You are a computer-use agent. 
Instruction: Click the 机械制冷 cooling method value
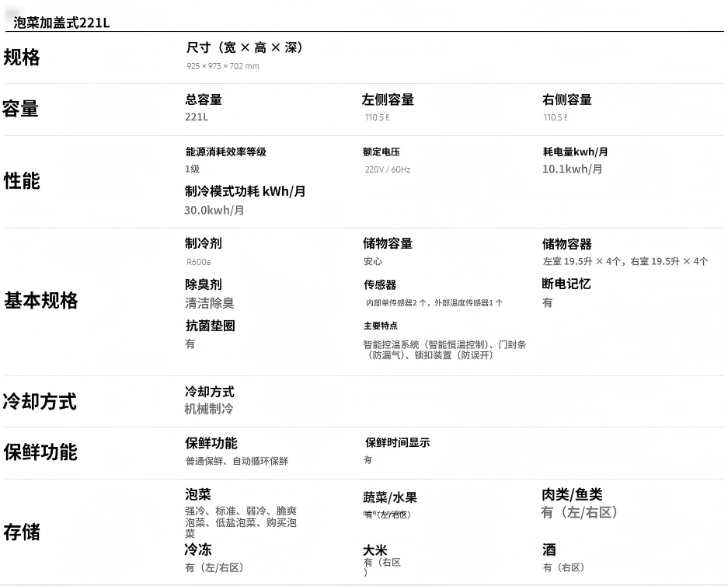click(209, 409)
